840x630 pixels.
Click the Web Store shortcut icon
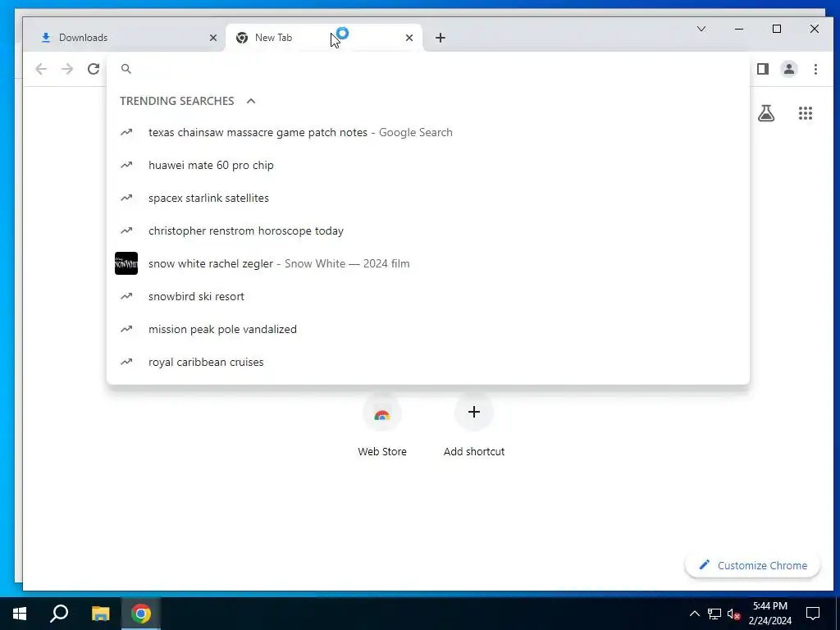[382, 413]
